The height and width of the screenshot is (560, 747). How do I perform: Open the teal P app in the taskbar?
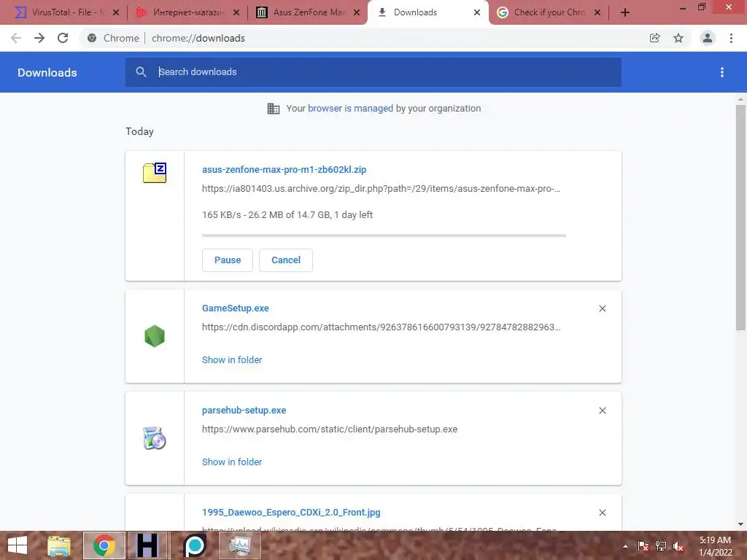pyautogui.click(x=195, y=545)
